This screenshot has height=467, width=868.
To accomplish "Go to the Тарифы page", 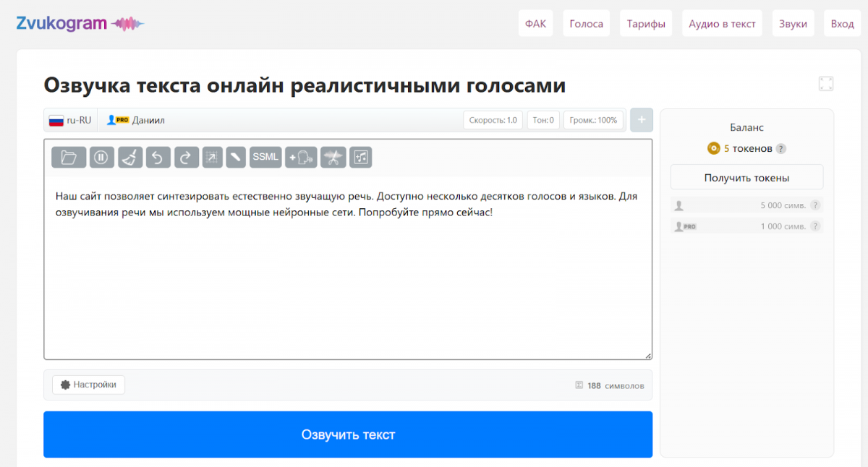I will 646,24.
